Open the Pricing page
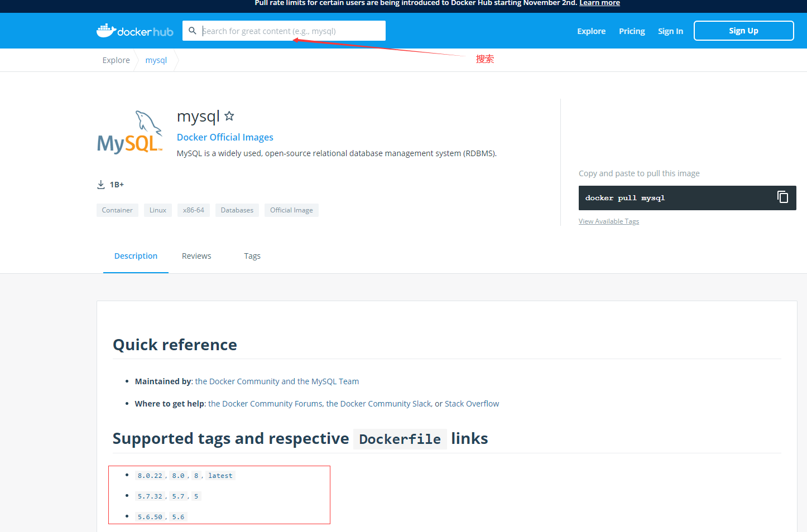The height and width of the screenshot is (532, 807). [x=631, y=31]
